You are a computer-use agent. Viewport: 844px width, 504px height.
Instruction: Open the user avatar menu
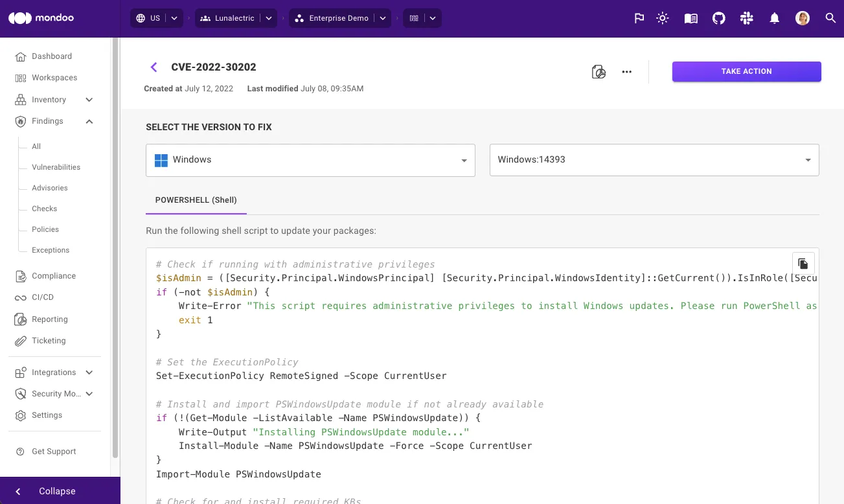(803, 18)
